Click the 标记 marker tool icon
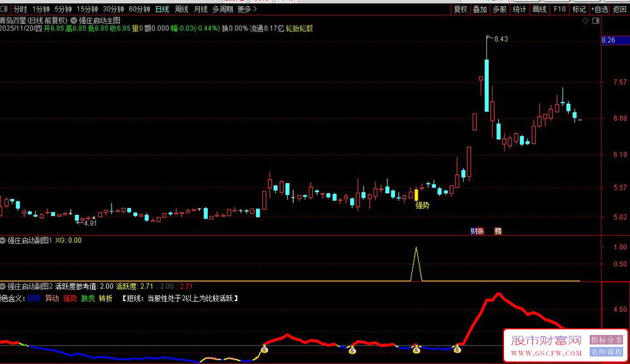The height and width of the screenshot is (364, 630). click(x=579, y=9)
